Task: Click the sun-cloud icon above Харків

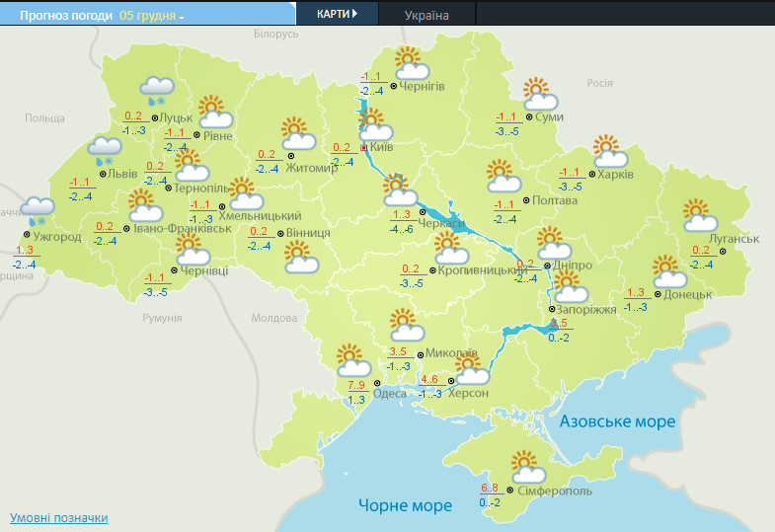Action: pos(610,151)
